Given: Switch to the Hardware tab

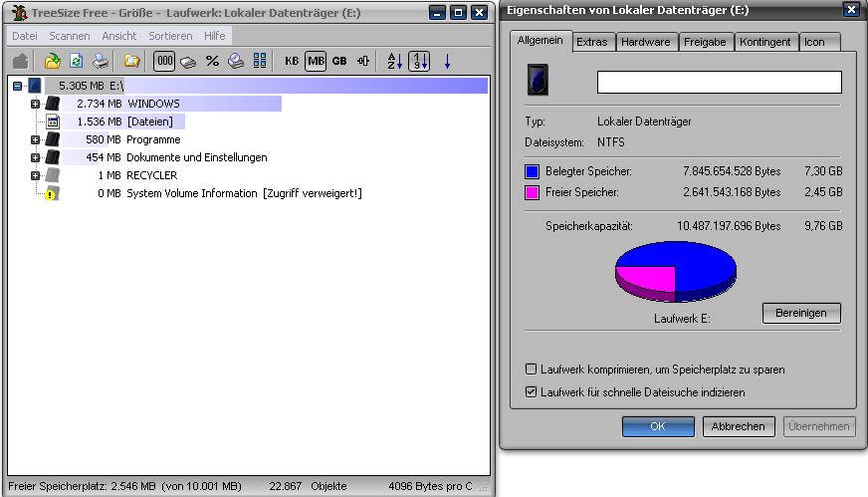Looking at the screenshot, I should (645, 42).
